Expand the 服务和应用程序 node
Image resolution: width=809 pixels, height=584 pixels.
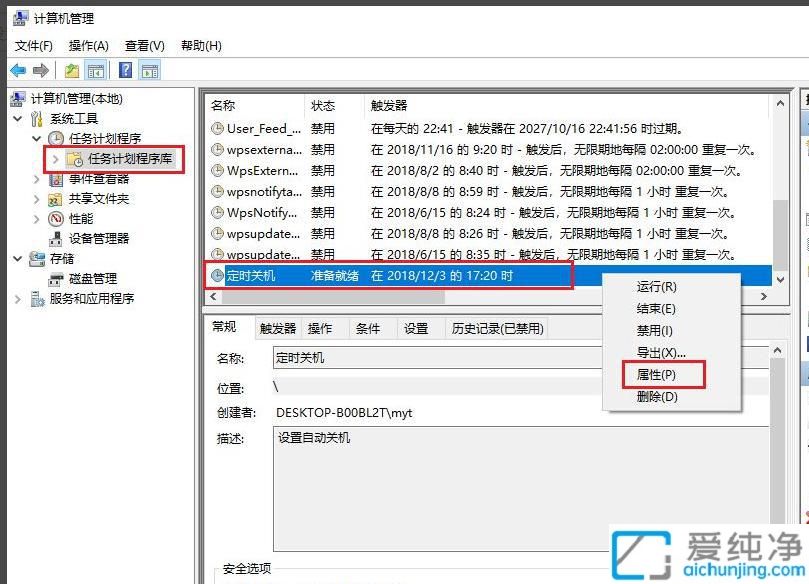click(17, 298)
